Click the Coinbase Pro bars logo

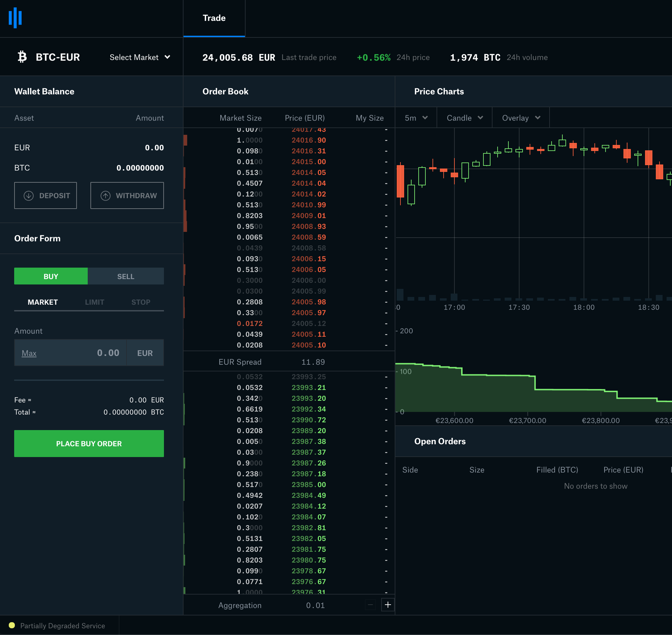point(15,18)
